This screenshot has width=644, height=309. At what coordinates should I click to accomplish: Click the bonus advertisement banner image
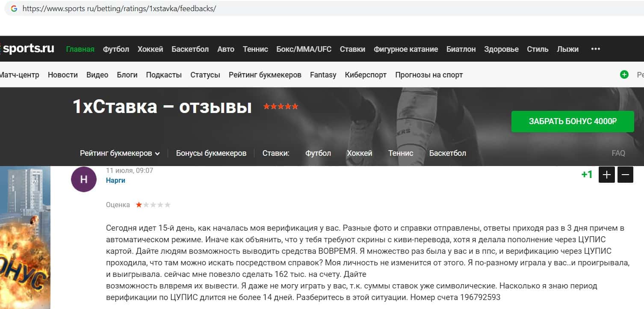tap(25, 238)
